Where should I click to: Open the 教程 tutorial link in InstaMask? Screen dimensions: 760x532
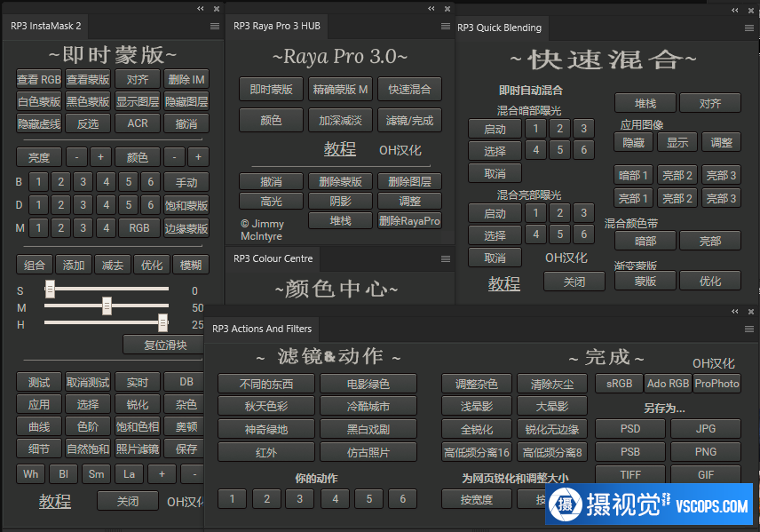55,502
